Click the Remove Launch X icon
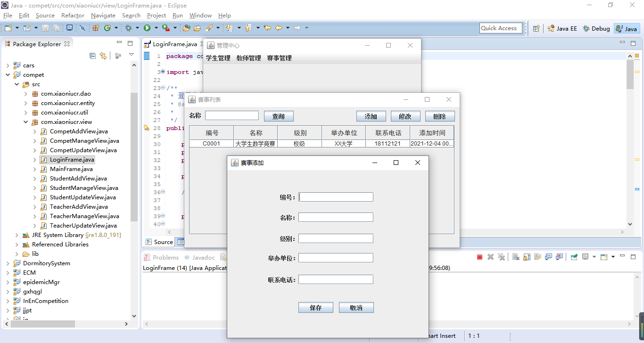Screen dimensions: 644x343 pyautogui.click(x=490, y=257)
